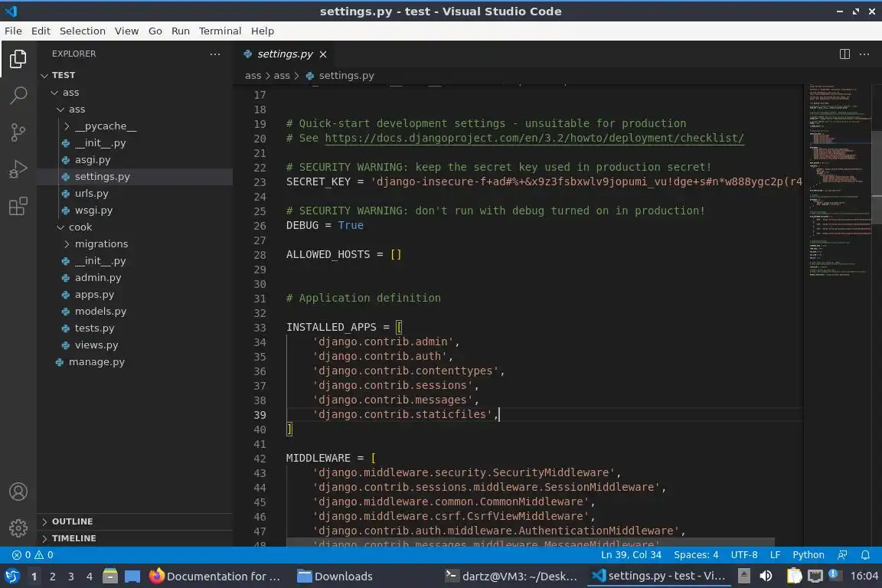The height and width of the screenshot is (588, 882).
Task: Switch to workspace 2 in taskbar
Action: tap(52, 577)
